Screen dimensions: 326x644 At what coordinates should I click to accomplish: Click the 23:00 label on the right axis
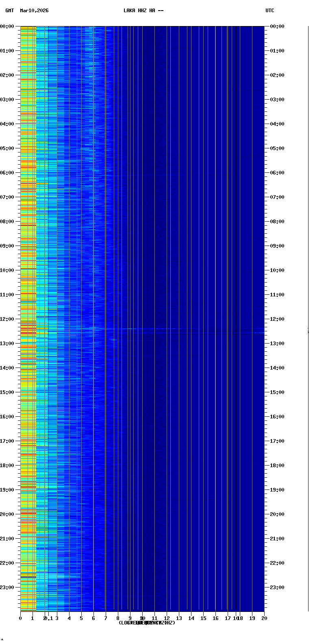coord(277,587)
